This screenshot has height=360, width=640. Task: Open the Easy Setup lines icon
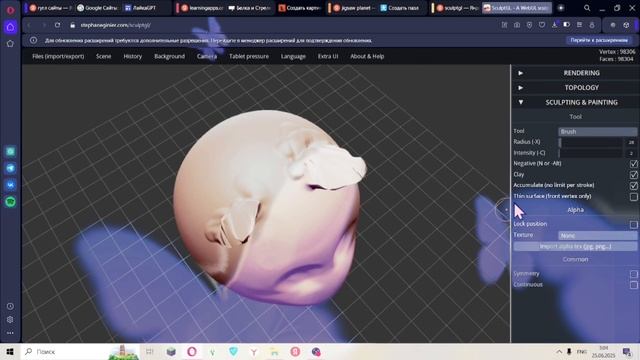(579, 25)
